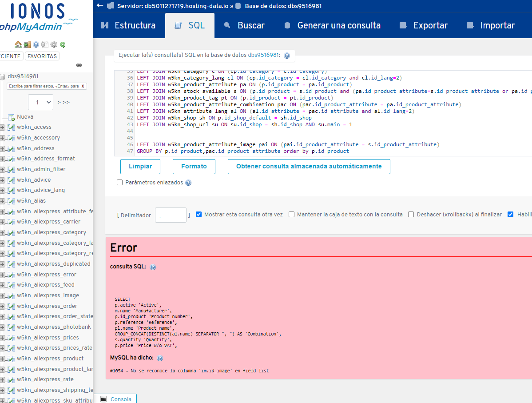Click table icon of w5kn_alias

[x=11, y=201]
